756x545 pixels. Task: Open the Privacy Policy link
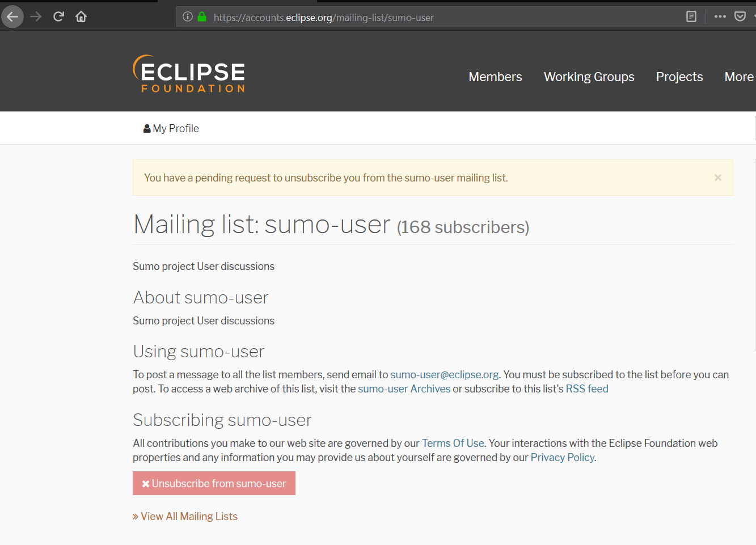pyautogui.click(x=563, y=458)
